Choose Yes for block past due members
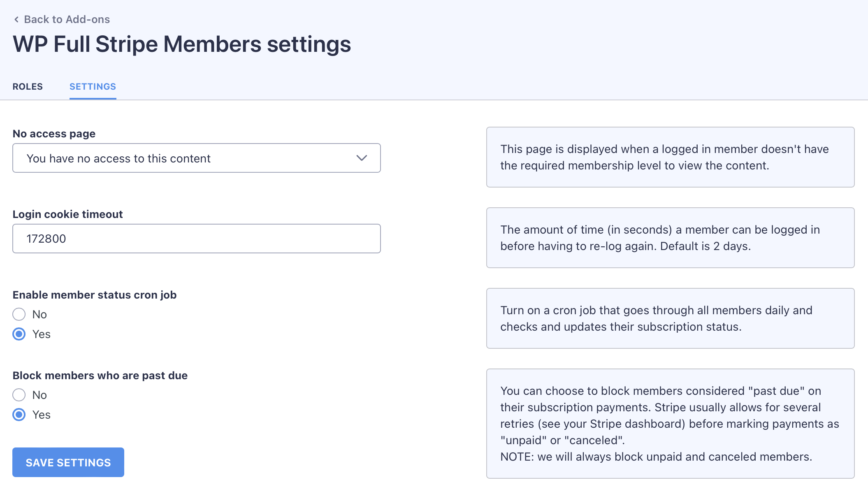Screen dimensions: 868x496 click(x=19, y=415)
